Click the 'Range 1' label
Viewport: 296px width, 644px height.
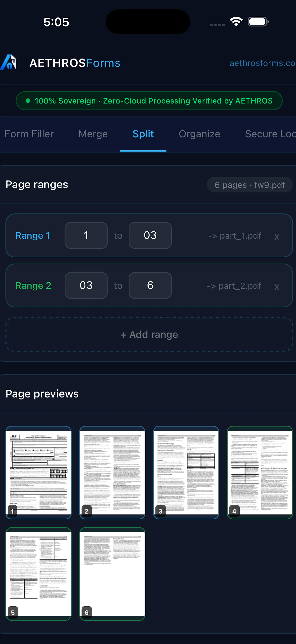[33, 235]
